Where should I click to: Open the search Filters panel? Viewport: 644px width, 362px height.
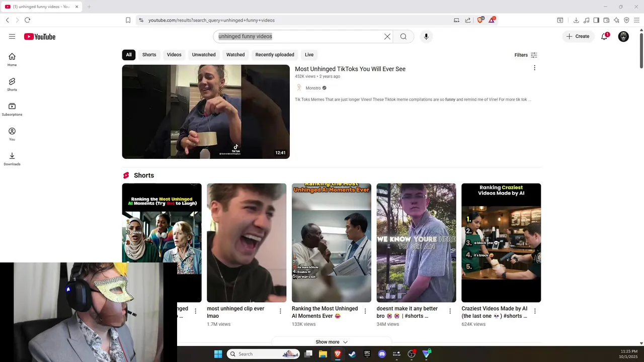pyautogui.click(x=526, y=55)
